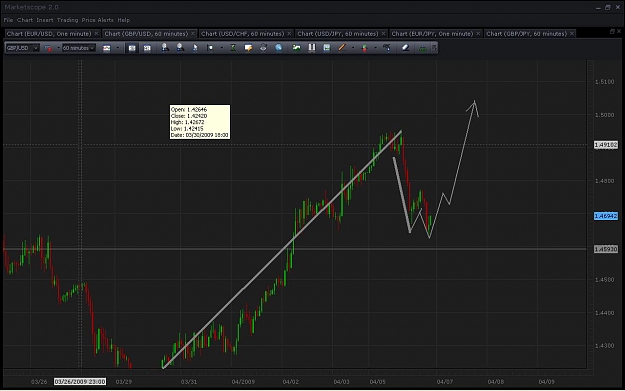625x391 pixels.
Task: Expand the chart type dropdown arrow
Action: point(118,48)
